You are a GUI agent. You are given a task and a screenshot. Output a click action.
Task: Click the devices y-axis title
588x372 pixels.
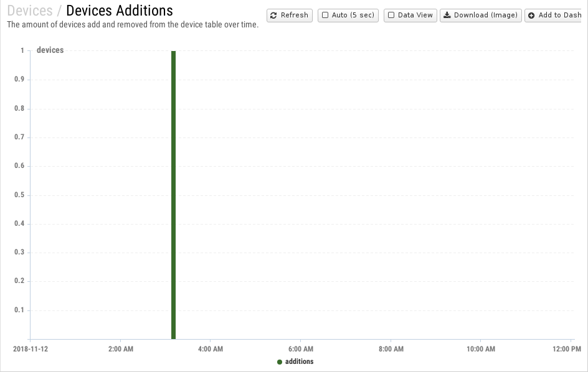click(x=50, y=50)
